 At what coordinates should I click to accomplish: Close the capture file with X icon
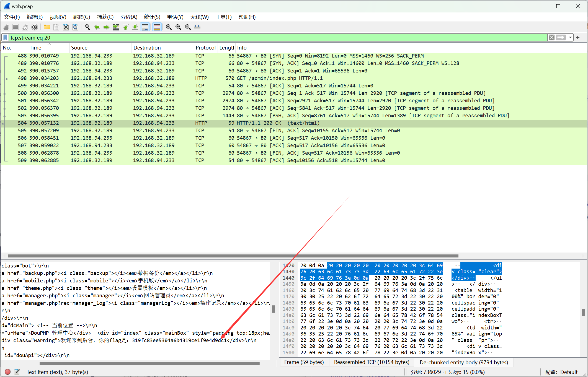pos(66,27)
